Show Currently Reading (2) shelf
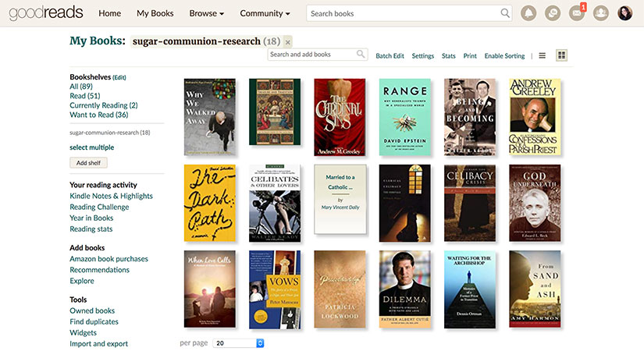This screenshot has width=644, height=351. (x=104, y=105)
